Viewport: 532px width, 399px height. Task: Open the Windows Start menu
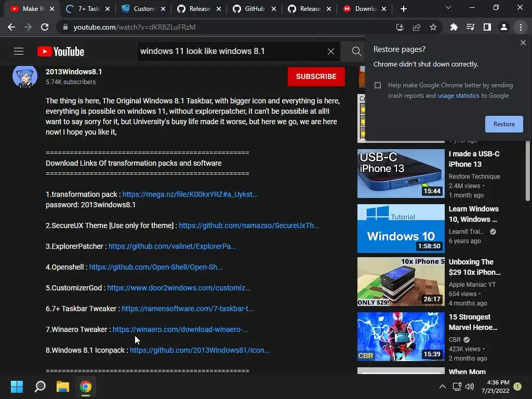pos(17,387)
